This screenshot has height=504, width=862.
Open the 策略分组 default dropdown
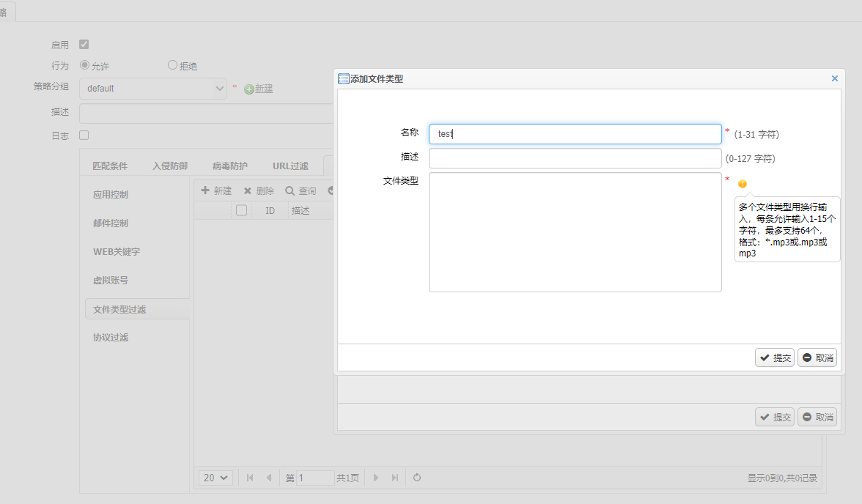coord(153,89)
